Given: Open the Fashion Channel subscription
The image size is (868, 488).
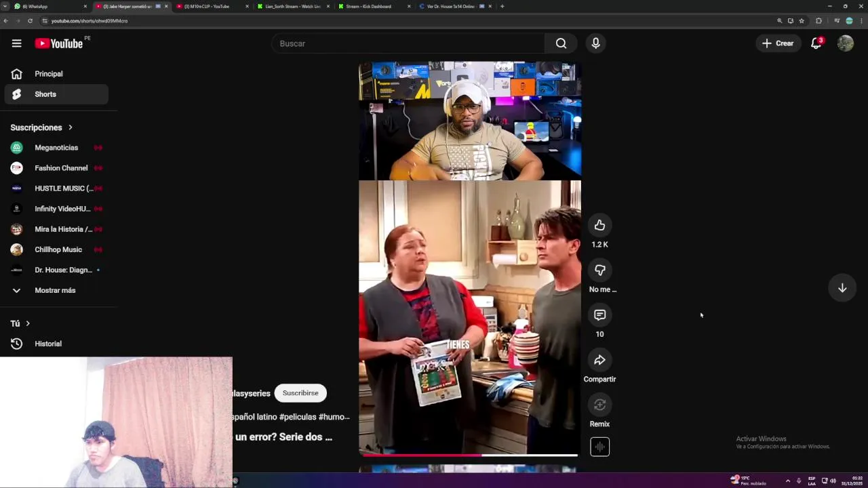Looking at the screenshot, I should (56, 168).
